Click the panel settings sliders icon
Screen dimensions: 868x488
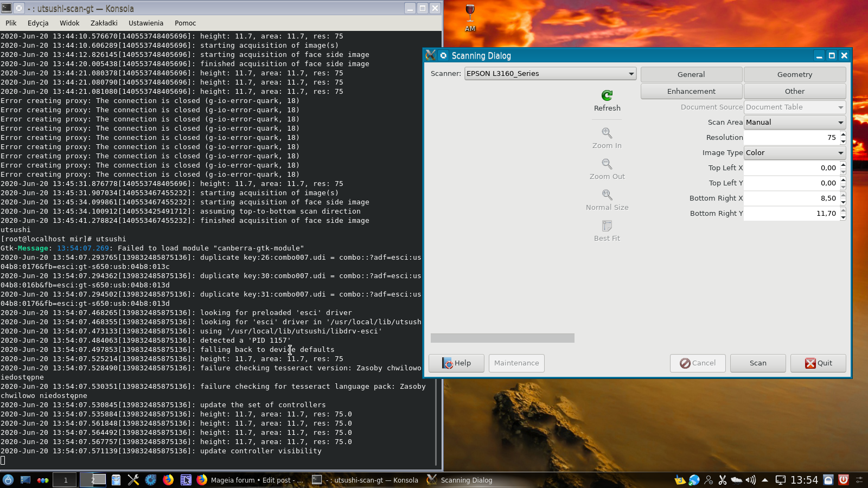tap(859, 480)
